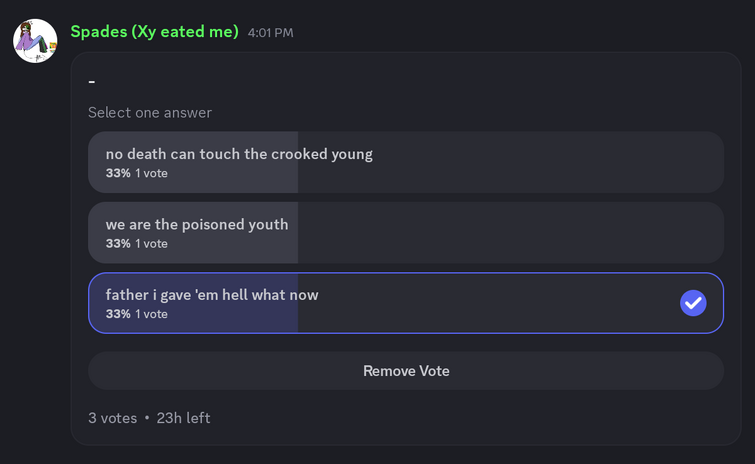The width and height of the screenshot is (755, 464).
Task: Click the dash poll question title
Action: 91,82
